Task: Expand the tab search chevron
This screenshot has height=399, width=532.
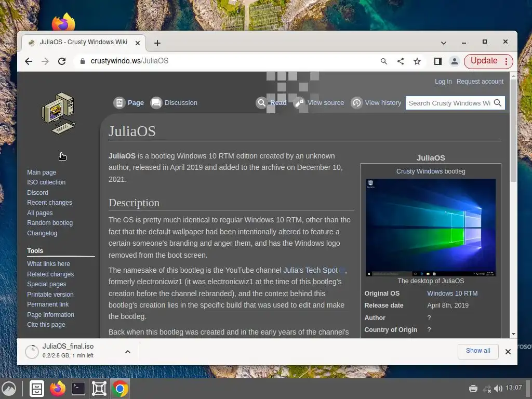Action: (444, 43)
